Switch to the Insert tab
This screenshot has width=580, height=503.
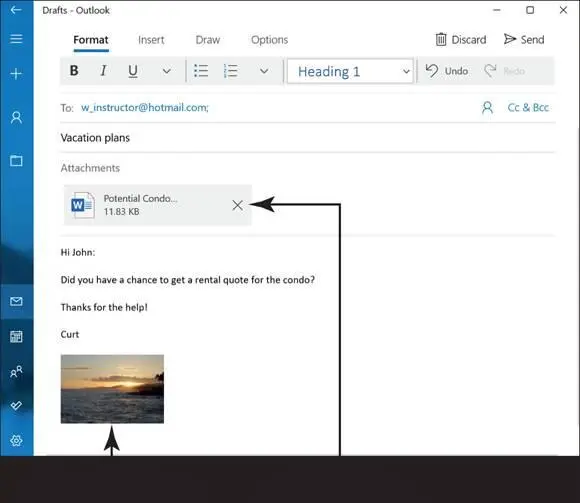151,40
